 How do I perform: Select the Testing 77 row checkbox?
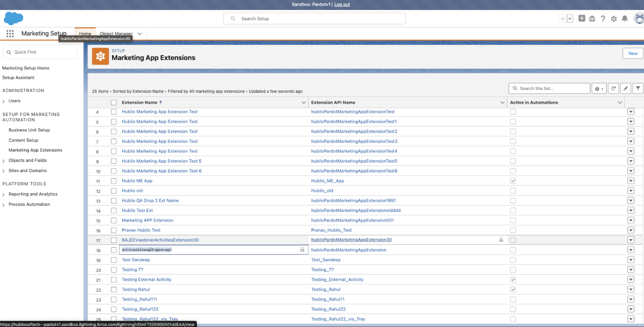pyautogui.click(x=114, y=270)
